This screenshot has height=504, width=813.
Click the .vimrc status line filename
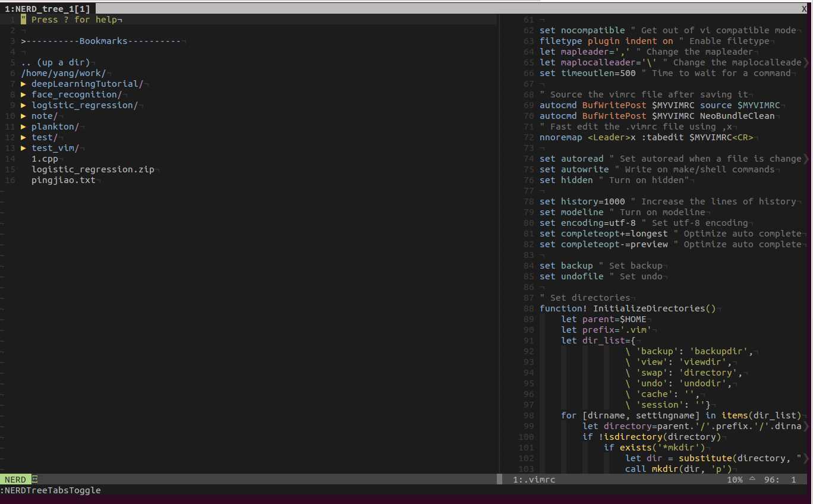[534, 480]
